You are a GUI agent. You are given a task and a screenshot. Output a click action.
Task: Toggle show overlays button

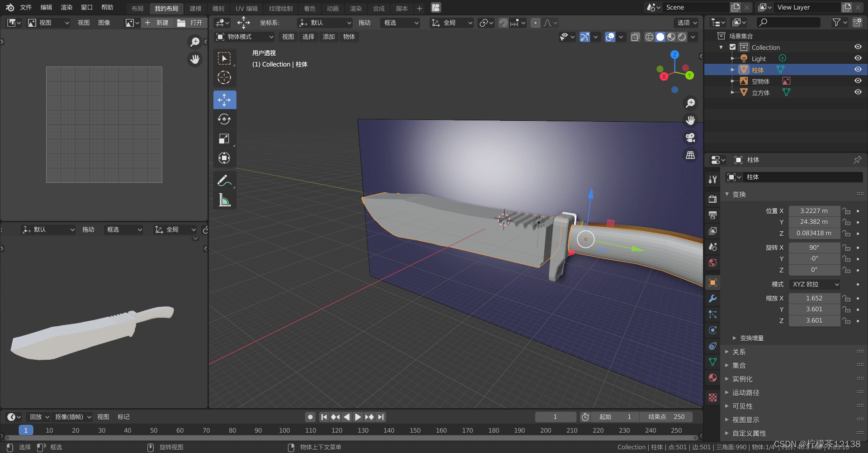tap(610, 37)
